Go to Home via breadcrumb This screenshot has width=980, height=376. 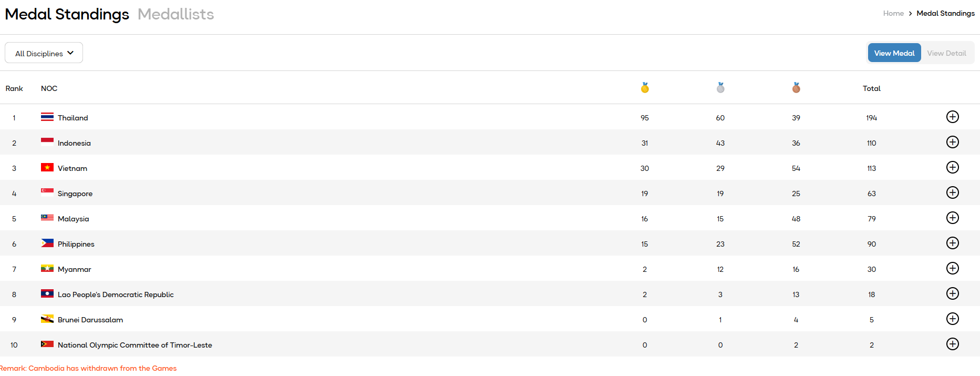tap(893, 13)
